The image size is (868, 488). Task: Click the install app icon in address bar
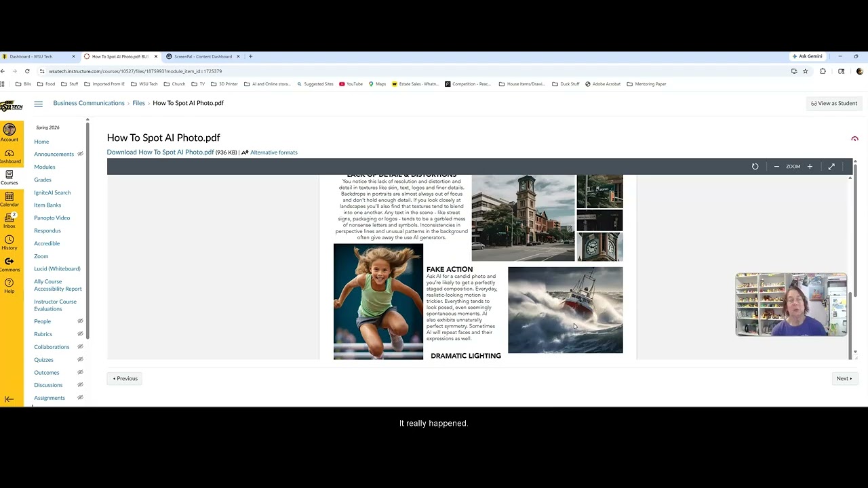[x=794, y=71]
